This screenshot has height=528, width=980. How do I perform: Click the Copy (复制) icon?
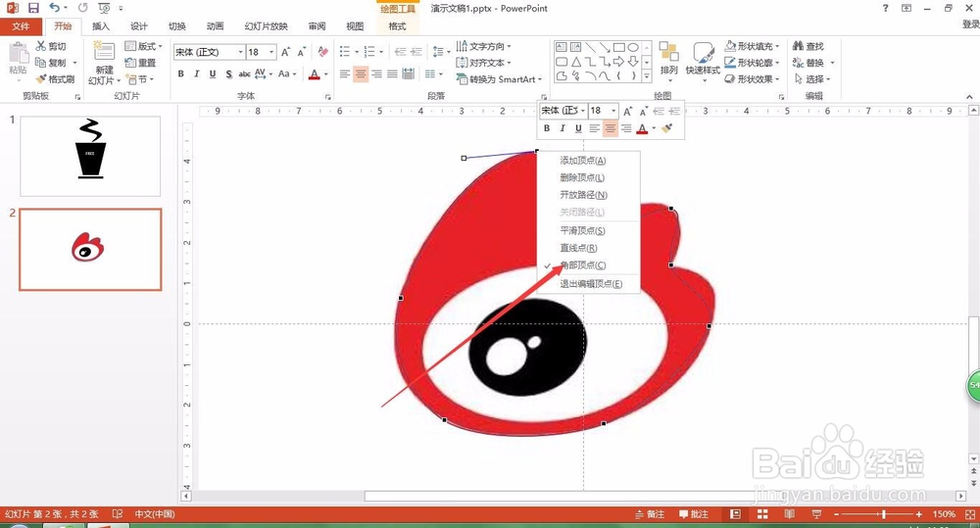point(40,63)
